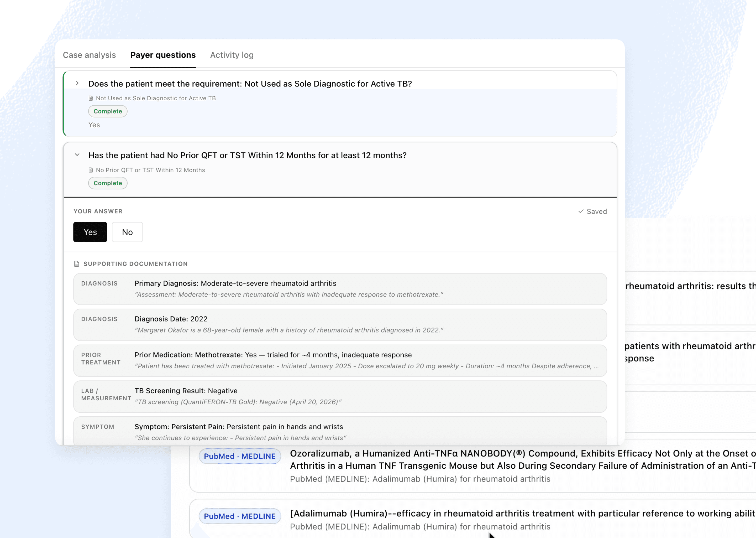
Task: Click PubMed · MEDLINE badge on Ozoralizumab result
Action: pos(240,456)
